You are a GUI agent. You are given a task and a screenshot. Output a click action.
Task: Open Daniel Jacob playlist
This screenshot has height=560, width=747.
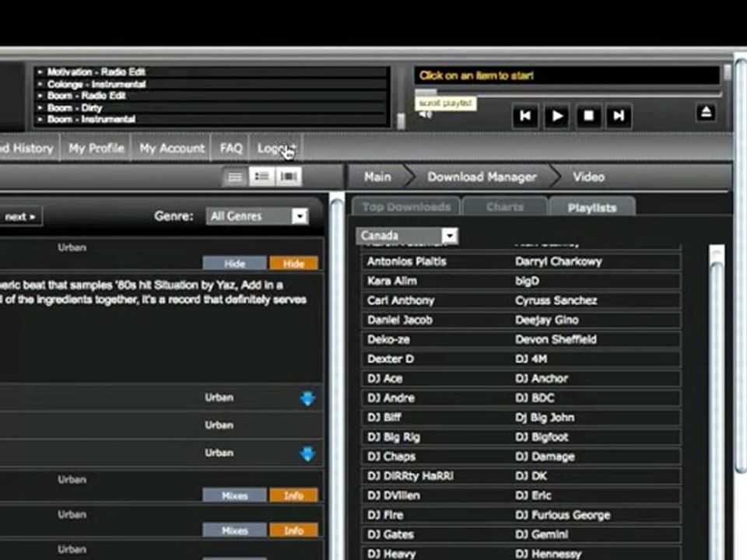[400, 320]
